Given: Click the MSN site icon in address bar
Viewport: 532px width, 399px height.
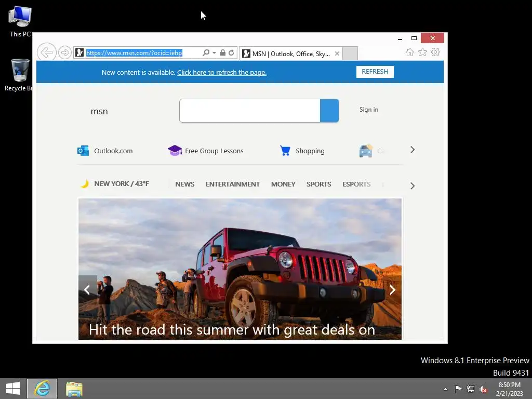Looking at the screenshot, I should pos(79,52).
